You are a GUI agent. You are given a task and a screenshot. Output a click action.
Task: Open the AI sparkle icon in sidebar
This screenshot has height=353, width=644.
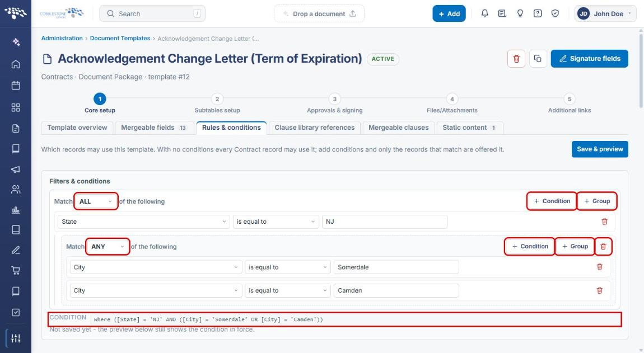point(16,42)
